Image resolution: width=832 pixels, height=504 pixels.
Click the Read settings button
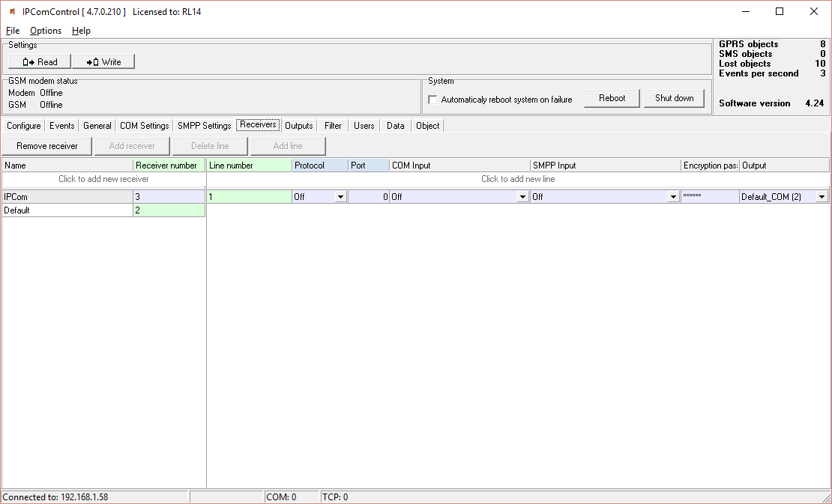click(x=40, y=62)
